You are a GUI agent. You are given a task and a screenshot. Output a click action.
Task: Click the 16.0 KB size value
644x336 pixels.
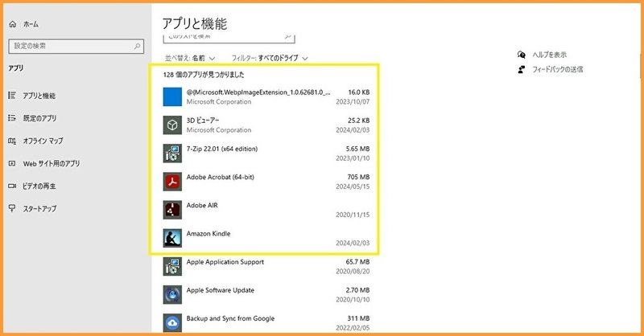coord(359,92)
